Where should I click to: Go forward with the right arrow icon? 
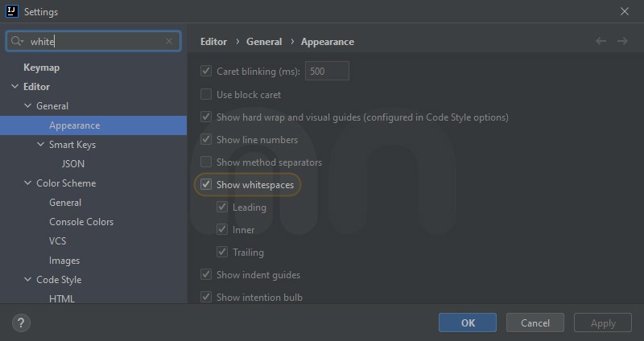click(x=622, y=41)
